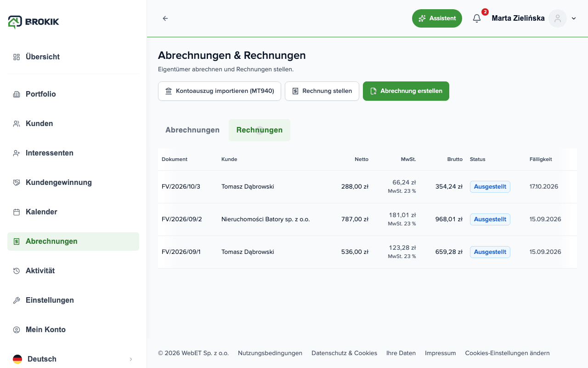Open Kundengewinnung section
Image resolution: width=588 pixels, height=368 pixels.
[73, 183]
